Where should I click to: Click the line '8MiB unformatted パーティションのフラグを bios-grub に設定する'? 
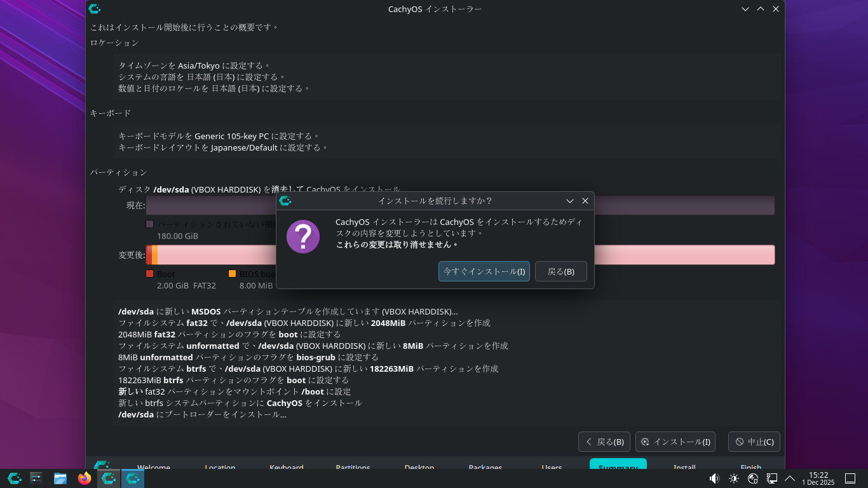[x=248, y=357]
